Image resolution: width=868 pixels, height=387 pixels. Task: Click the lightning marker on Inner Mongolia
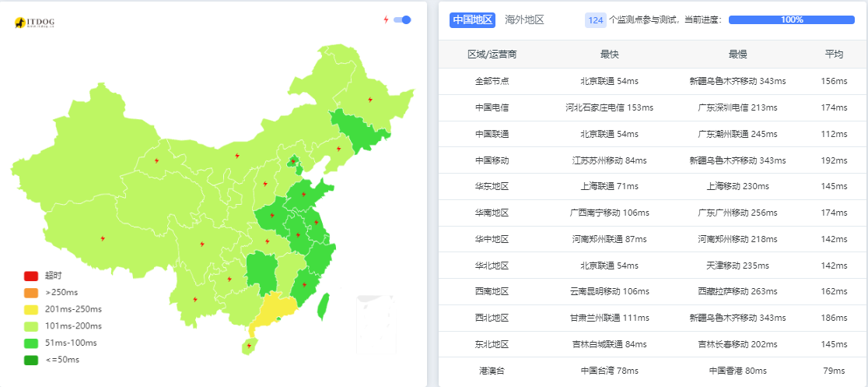click(237, 156)
